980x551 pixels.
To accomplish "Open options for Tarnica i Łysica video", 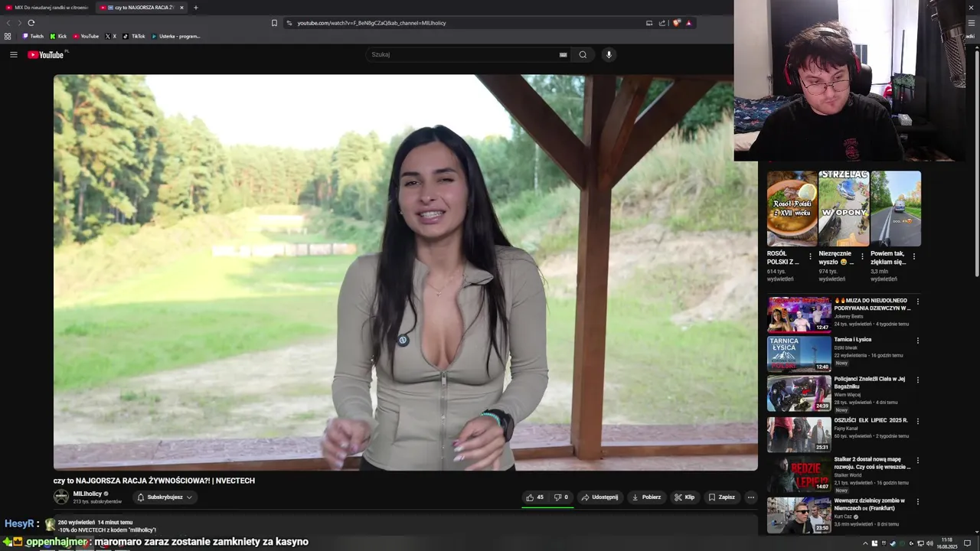I will (x=917, y=341).
